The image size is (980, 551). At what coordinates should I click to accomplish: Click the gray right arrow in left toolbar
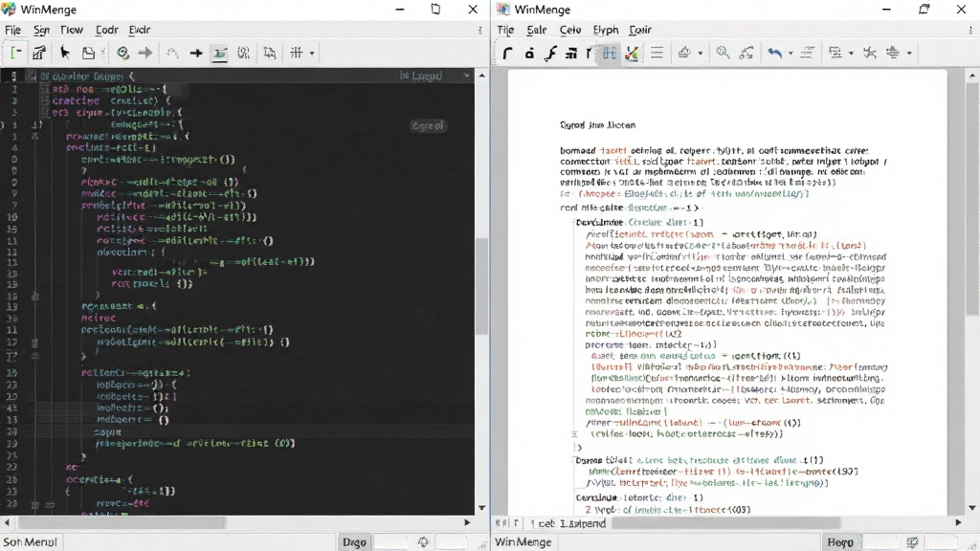(x=145, y=54)
